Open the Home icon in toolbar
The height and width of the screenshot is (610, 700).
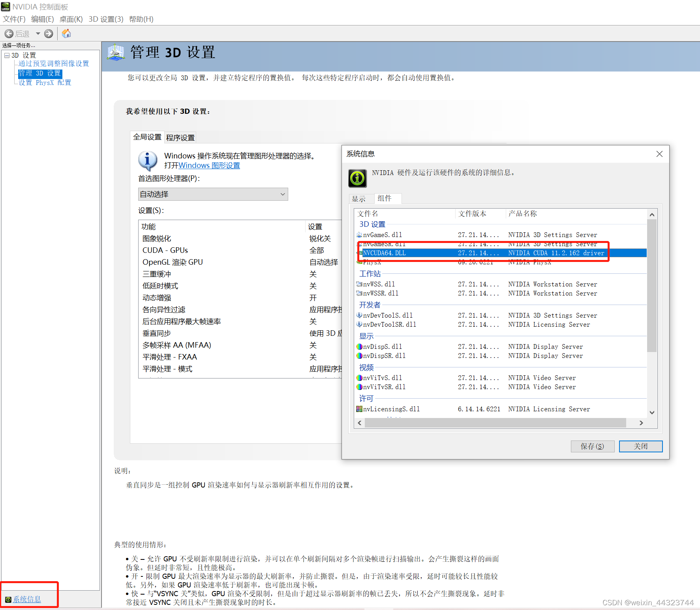coord(66,34)
